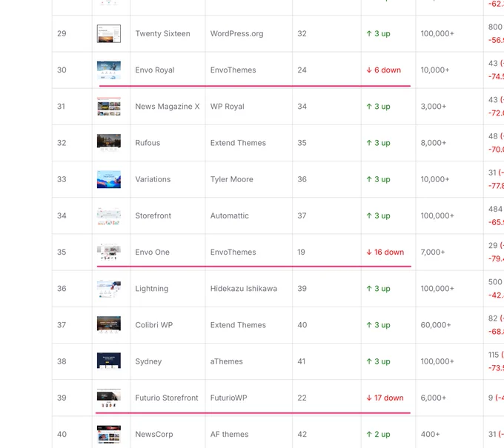Viewport: 504px width, 448px height.
Task: Click '3 up' change in Sydney row
Action: tap(378, 361)
